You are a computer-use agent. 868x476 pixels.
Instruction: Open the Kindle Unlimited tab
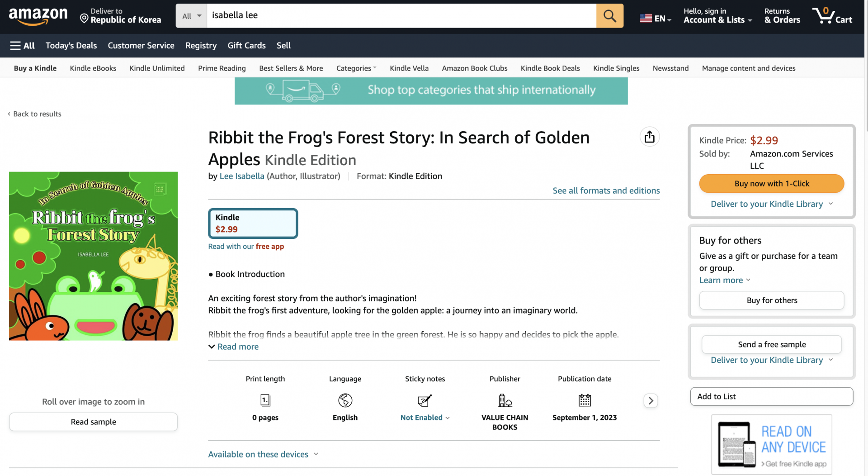click(157, 68)
